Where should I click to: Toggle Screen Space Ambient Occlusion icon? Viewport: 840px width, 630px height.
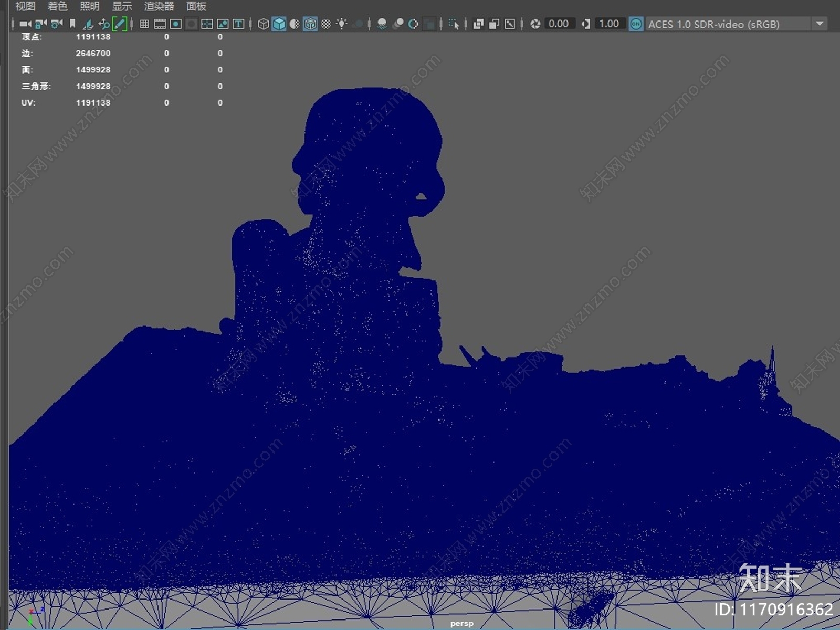click(382, 24)
